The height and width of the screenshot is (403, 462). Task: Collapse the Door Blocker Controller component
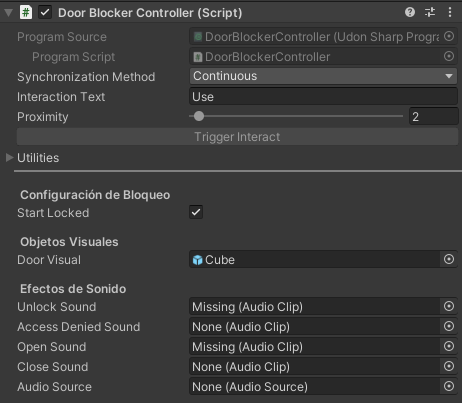8,13
